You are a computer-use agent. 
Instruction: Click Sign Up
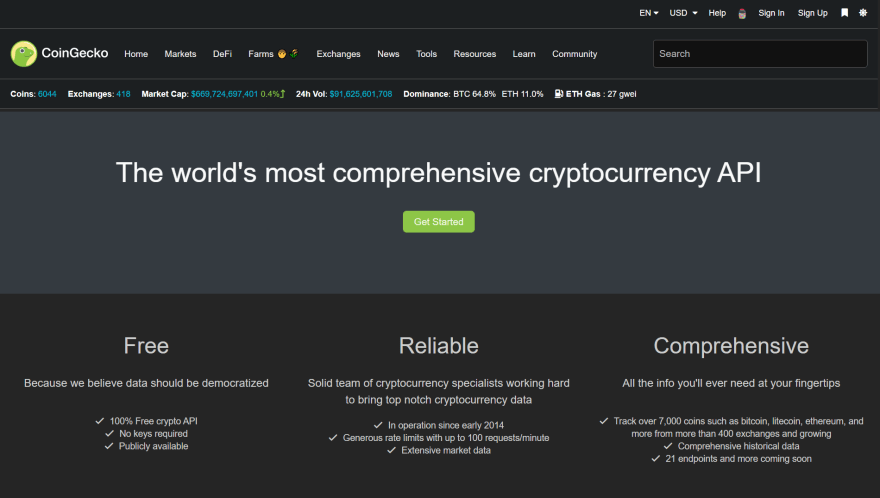click(x=812, y=13)
